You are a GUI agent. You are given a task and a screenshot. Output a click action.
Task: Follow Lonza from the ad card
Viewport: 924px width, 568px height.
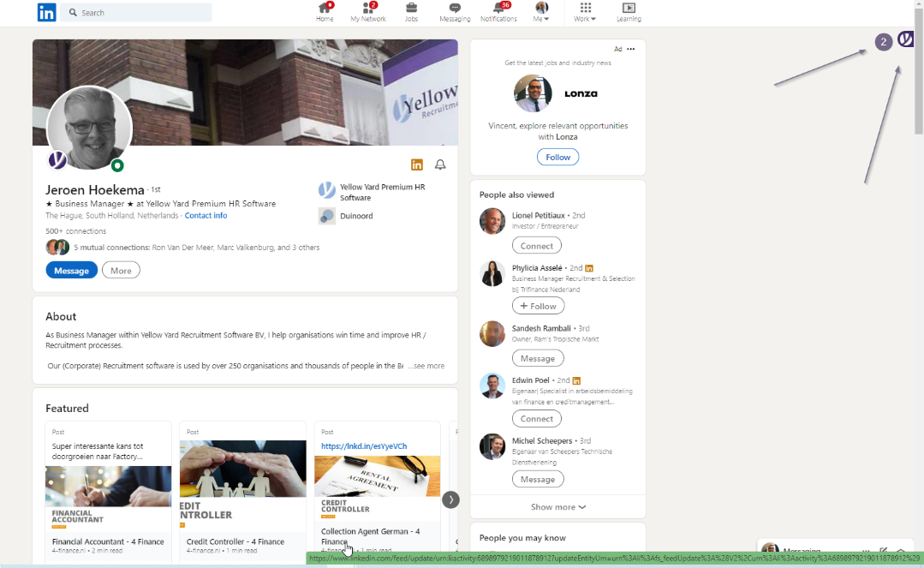pyautogui.click(x=558, y=158)
